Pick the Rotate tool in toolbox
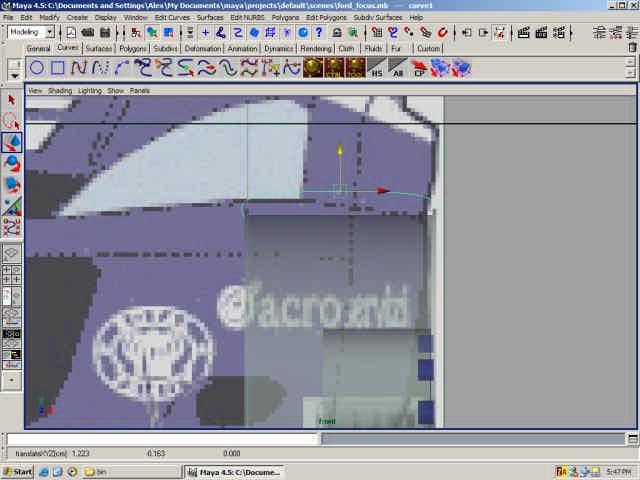The image size is (640, 480). (x=12, y=163)
